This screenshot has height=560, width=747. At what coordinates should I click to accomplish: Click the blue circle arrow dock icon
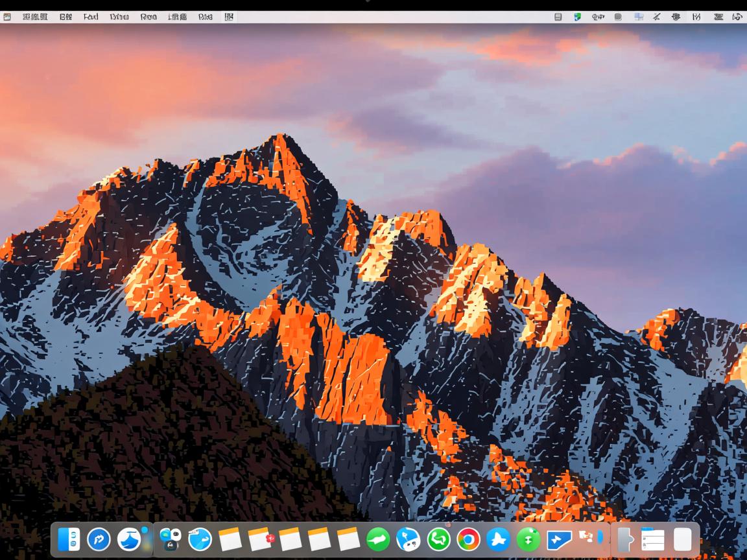click(x=99, y=539)
